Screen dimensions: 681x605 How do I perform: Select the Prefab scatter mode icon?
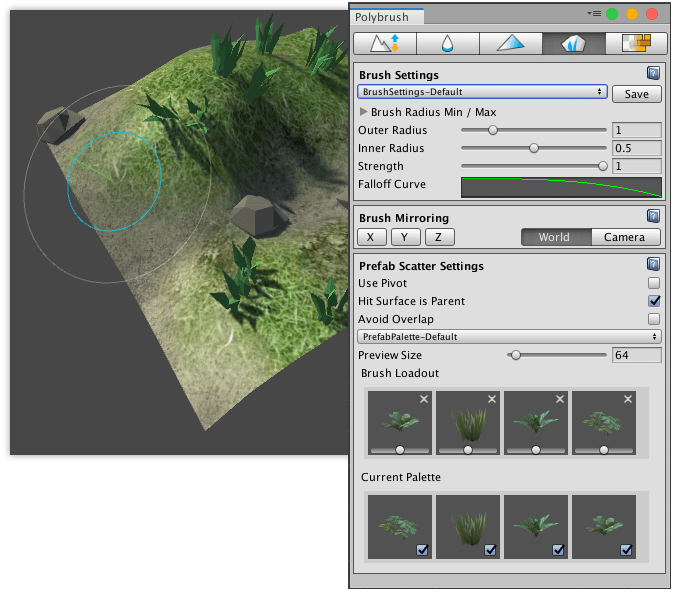(x=573, y=43)
